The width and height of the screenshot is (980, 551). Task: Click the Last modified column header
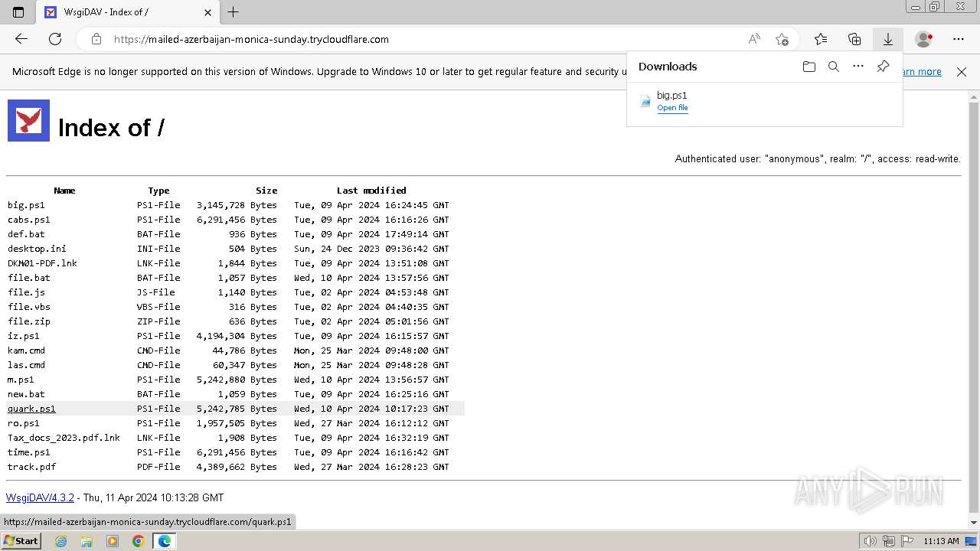coord(371,191)
